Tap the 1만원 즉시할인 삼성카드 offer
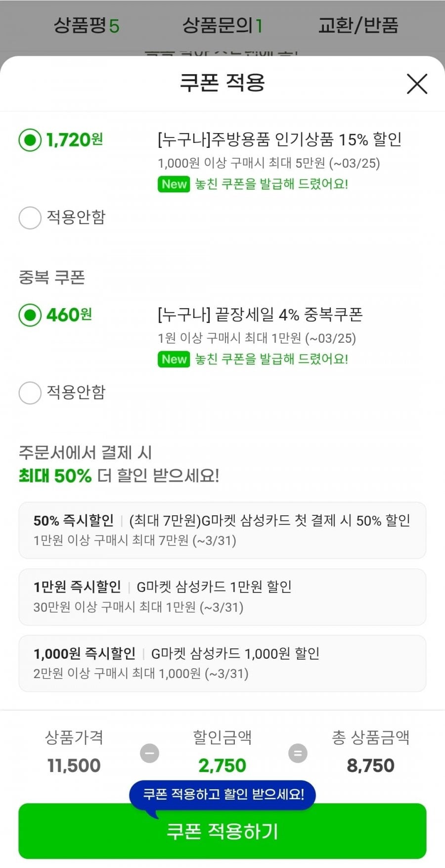 [222, 596]
